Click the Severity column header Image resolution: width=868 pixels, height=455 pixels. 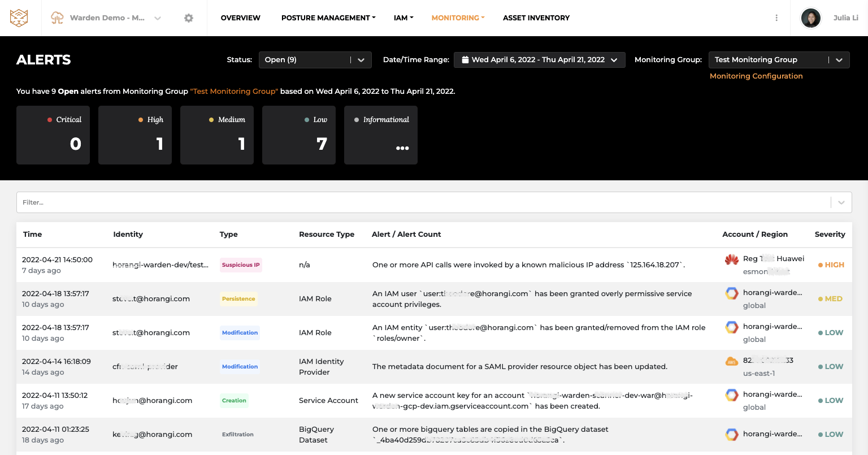pyautogui.click(x=830, y=234)
